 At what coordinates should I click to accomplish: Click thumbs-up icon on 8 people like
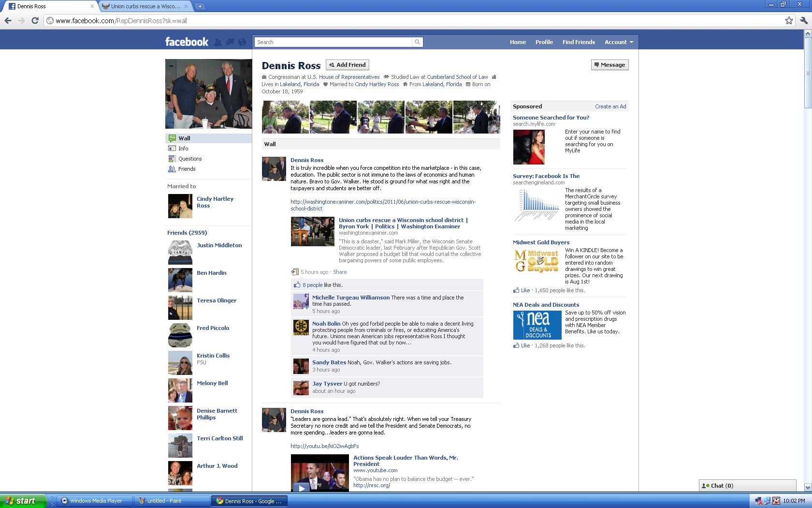coord(297,285)
